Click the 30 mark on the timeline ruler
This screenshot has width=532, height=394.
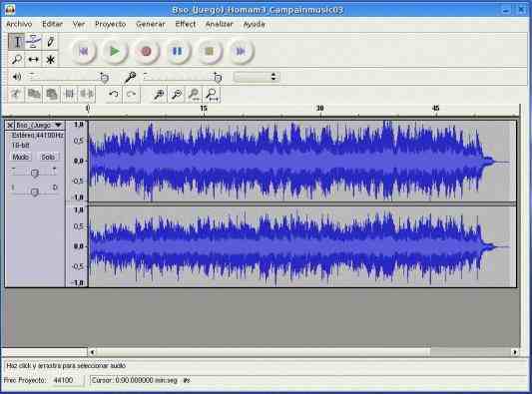coord(319,108)
